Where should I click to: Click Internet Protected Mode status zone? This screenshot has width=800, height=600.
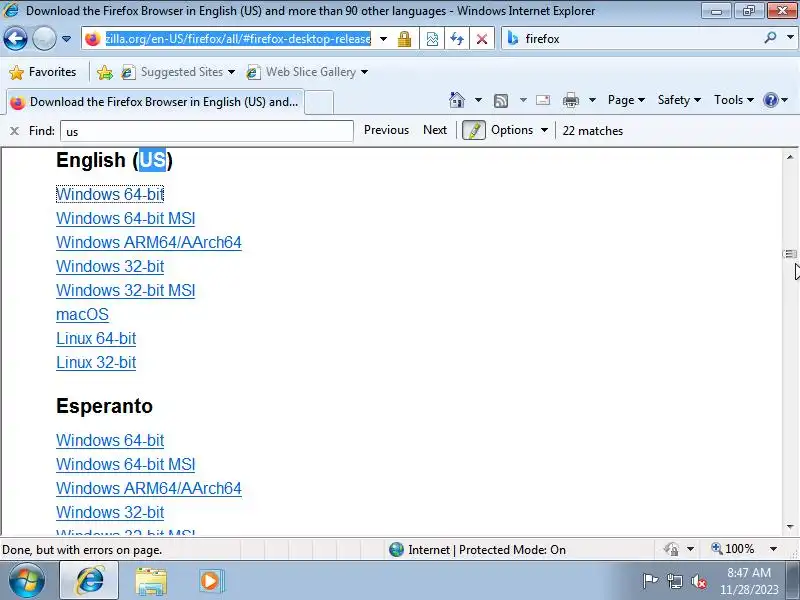(477, 550)
